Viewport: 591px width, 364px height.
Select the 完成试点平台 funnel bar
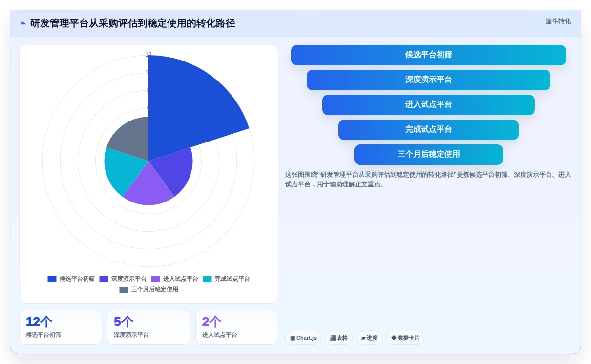tap(428, 130)
